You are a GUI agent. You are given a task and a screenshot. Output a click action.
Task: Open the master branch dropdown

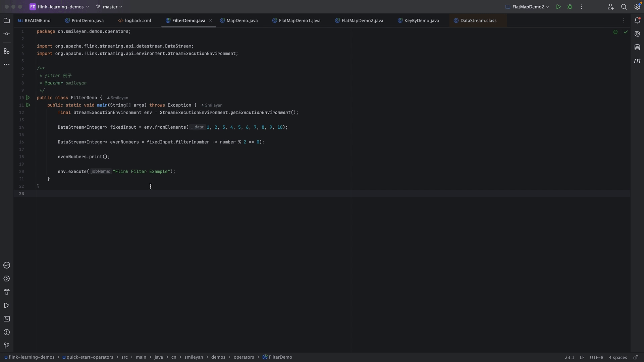pyautogui.click(x=110, y=7)
